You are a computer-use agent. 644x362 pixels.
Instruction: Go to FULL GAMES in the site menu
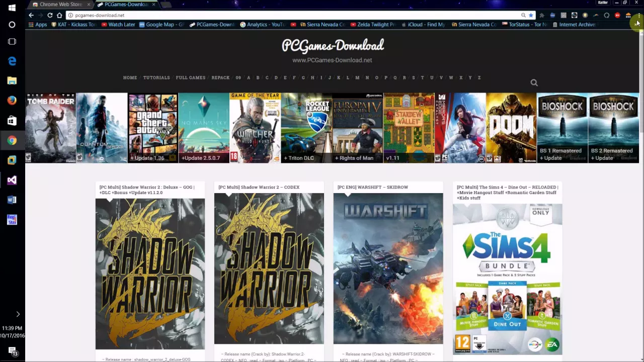point(191,78)
